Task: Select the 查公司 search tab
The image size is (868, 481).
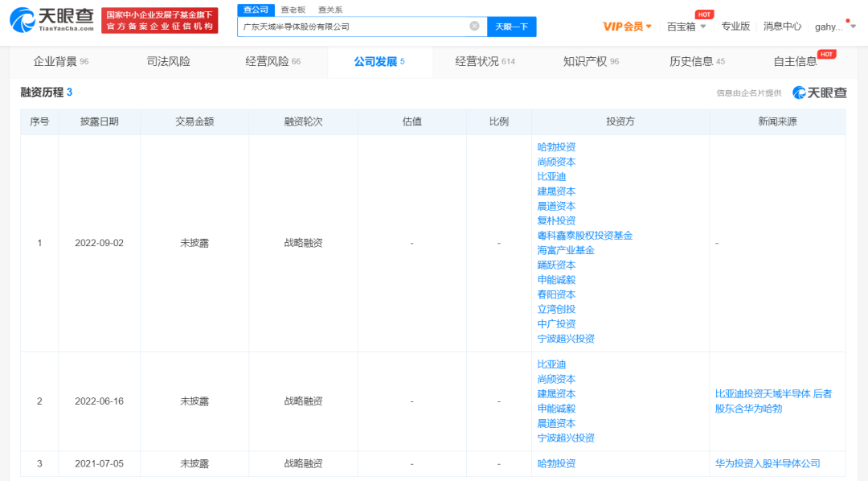Action: [x=256, y=10]
